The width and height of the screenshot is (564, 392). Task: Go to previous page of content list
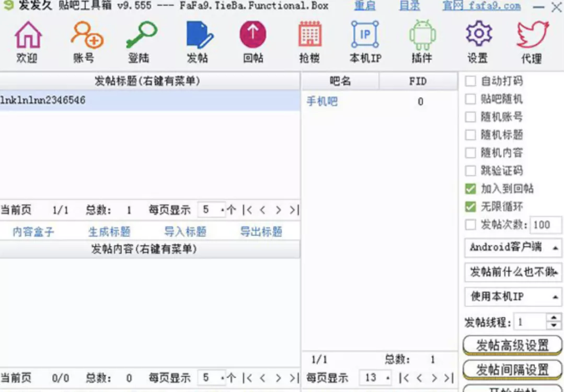click(x=262, y=378)
